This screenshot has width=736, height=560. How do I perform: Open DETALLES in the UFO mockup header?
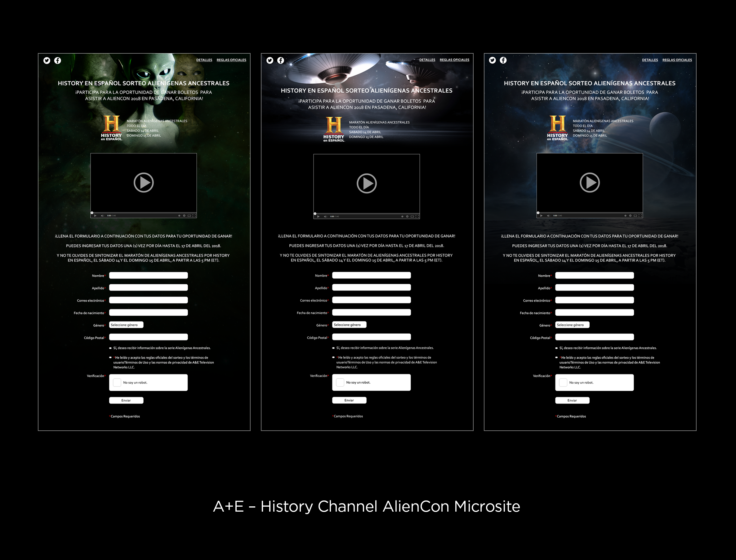[427, 60]
